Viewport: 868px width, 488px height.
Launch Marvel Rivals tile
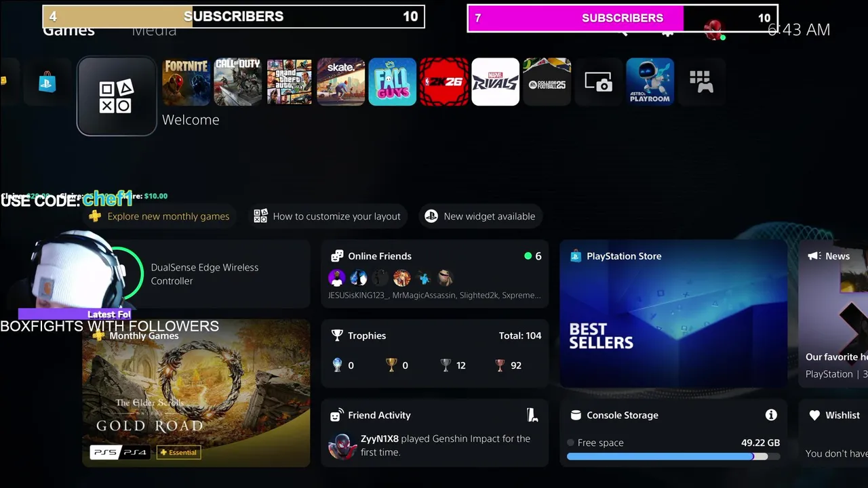[496, 82]
